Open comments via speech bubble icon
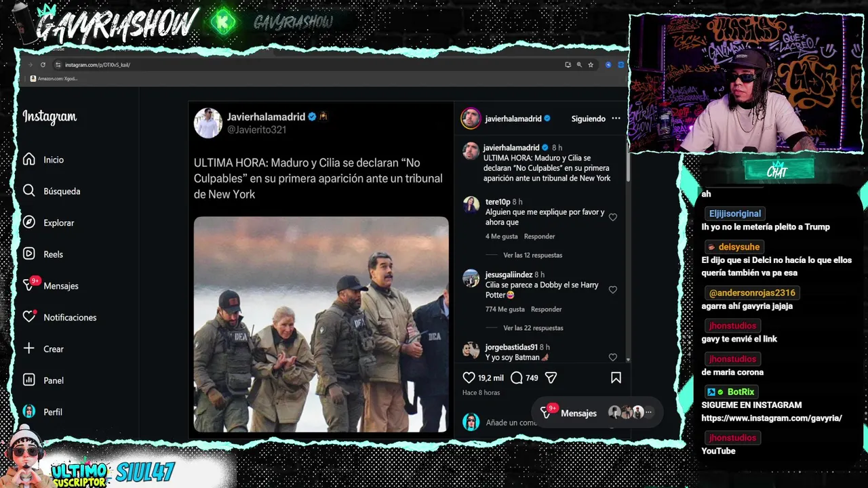Screen dimensions: 868x488 click(516, 378)
